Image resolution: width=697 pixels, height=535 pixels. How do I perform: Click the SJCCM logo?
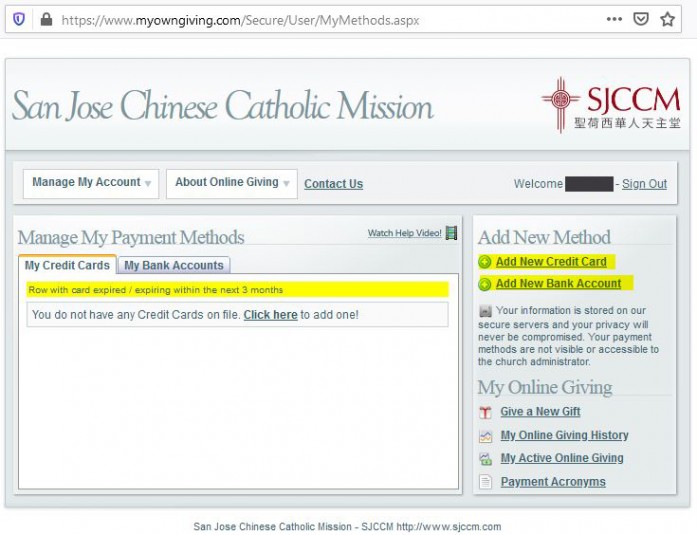click(x=610, y=105)
